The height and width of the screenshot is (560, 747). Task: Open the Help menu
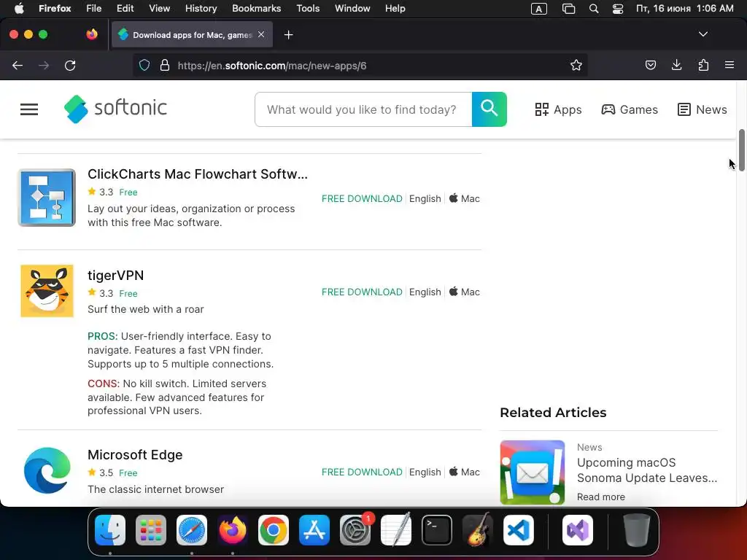(395, 9)
